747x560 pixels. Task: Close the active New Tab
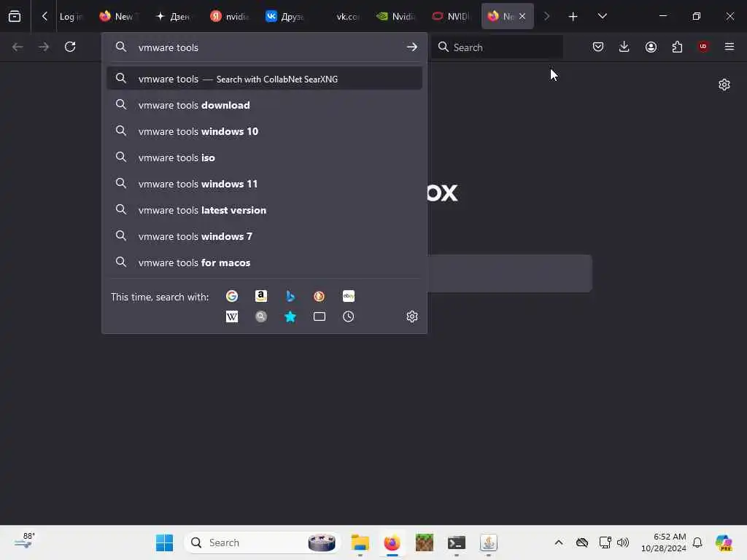point(522,16)
